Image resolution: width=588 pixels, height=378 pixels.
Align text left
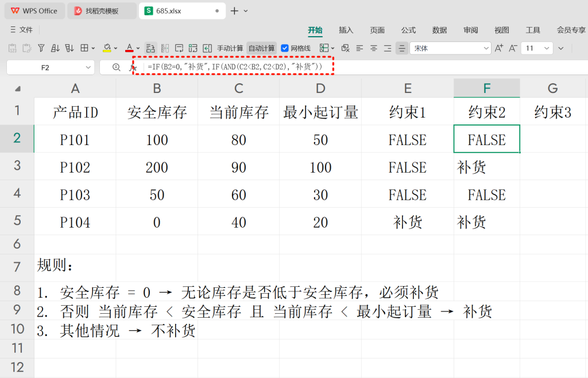point(359,48)
